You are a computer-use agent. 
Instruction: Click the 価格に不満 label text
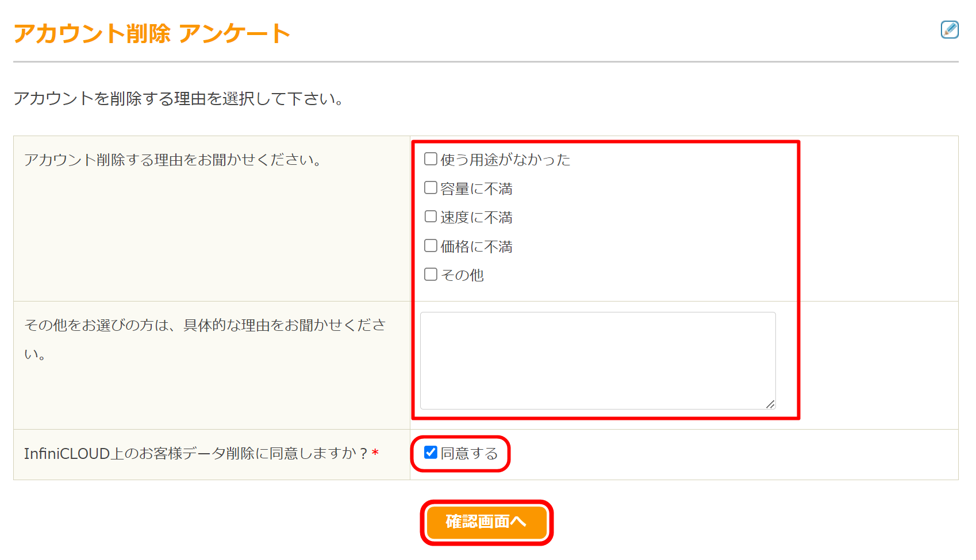tap(476, 246)
